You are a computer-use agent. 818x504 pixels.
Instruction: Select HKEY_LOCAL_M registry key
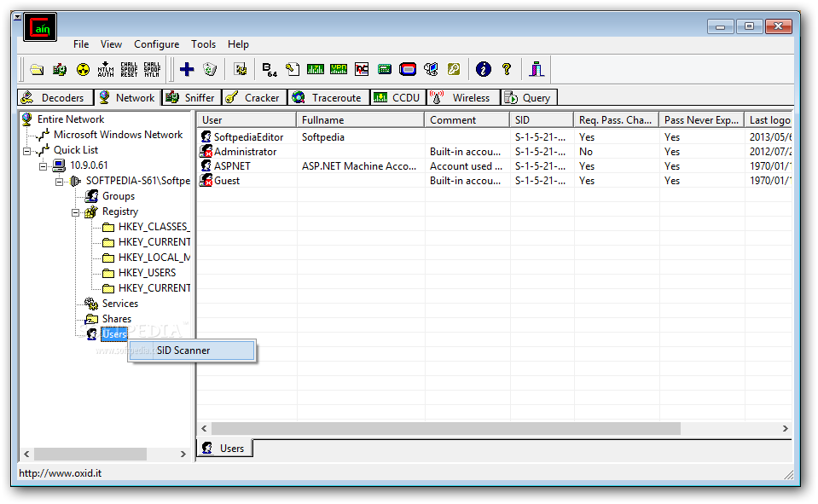154,258
